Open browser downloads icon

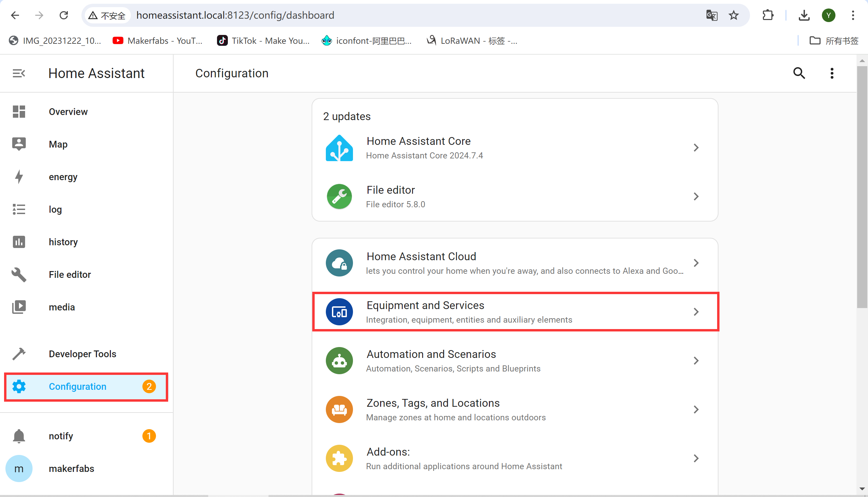(x=804, y=15)
